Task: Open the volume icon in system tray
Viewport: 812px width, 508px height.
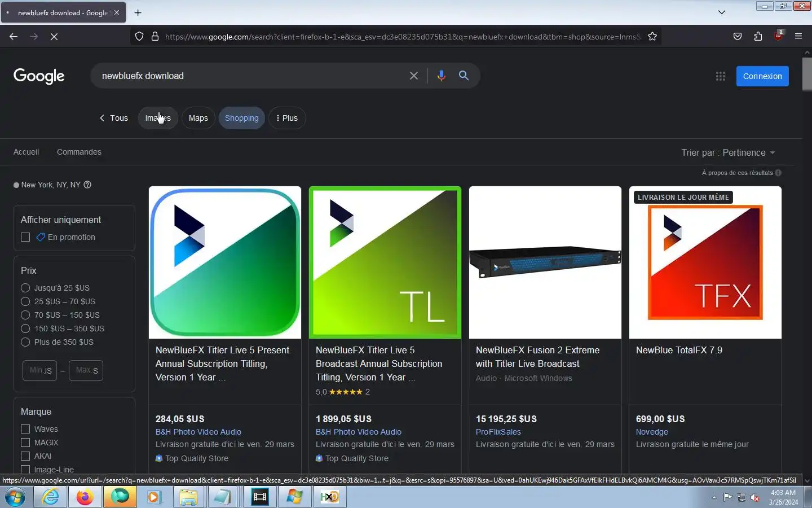Action: (756, 497)
